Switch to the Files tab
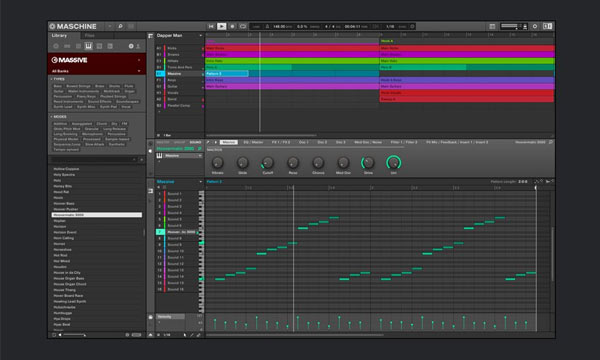The width and height of the screenshot is (600, 360). [x=90, y=36]
